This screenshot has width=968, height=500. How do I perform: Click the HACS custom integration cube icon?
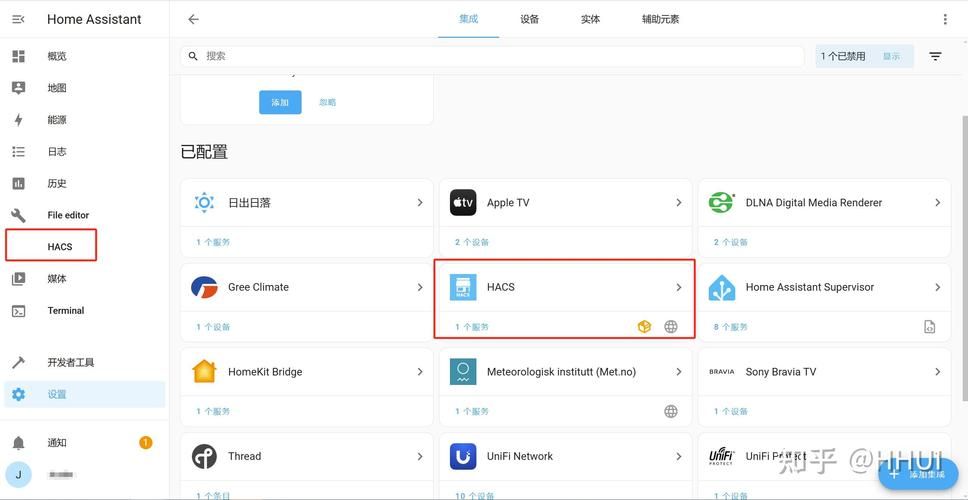pyautogui.click(x=645, y=327)
